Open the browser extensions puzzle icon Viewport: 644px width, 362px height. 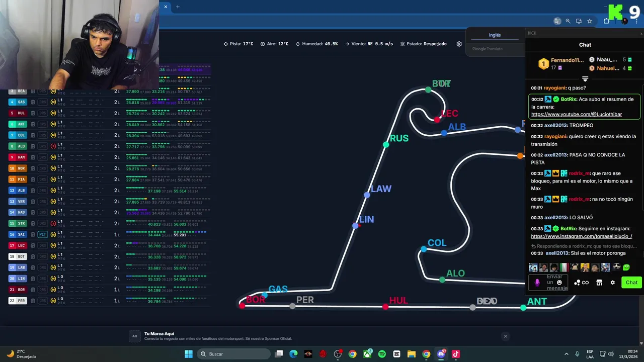coord(606,21)
